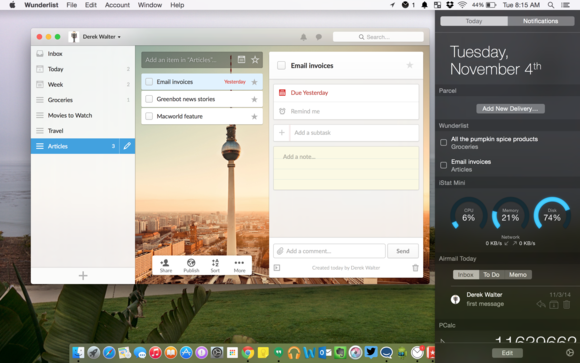Switch to the Today tab in Notification Center
Screen dimensions: 580x363
(474, 21)
